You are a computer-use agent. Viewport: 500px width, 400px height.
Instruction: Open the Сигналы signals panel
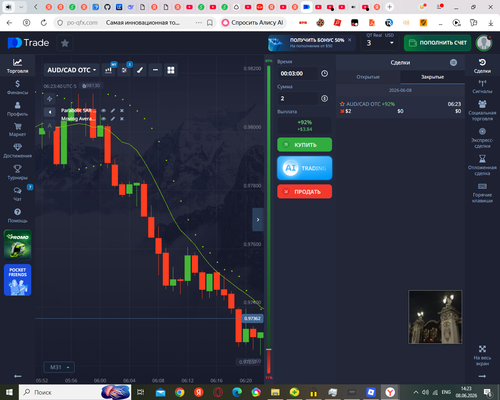pyautogui.click(x=482, y=86)
